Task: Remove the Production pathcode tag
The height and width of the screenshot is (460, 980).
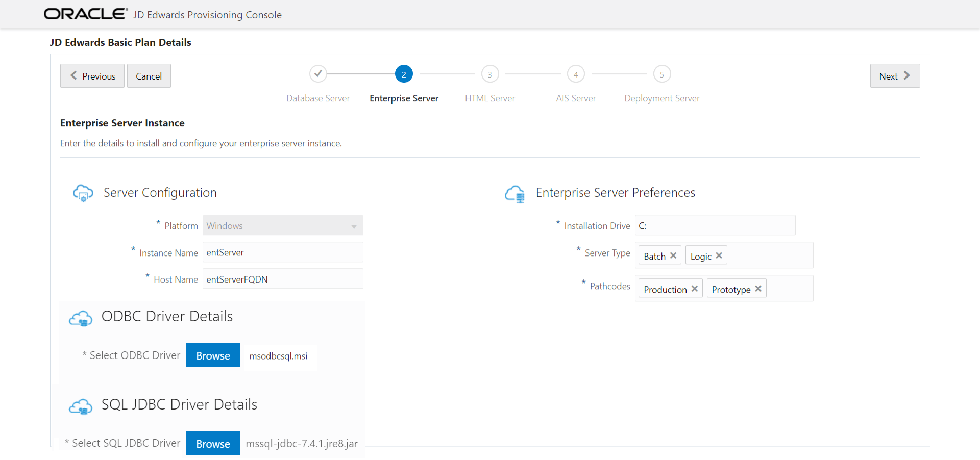Action: [694, 288]
